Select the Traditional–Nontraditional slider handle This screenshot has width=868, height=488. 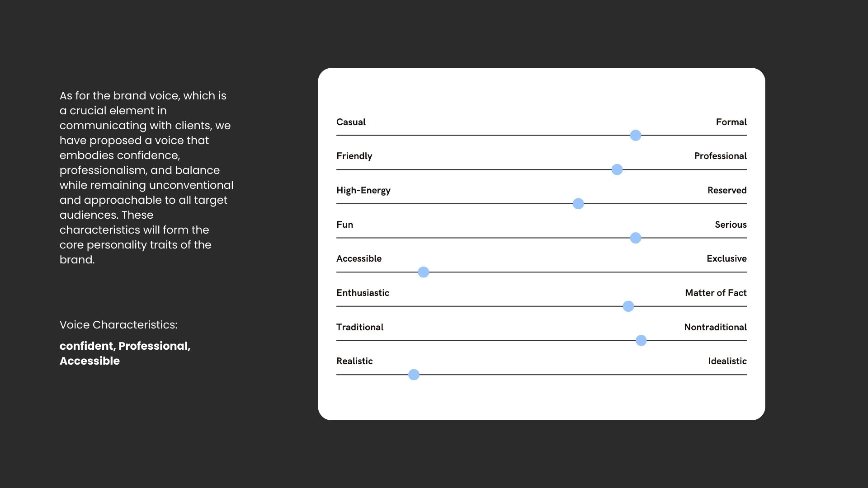click(x=641, y=340)
